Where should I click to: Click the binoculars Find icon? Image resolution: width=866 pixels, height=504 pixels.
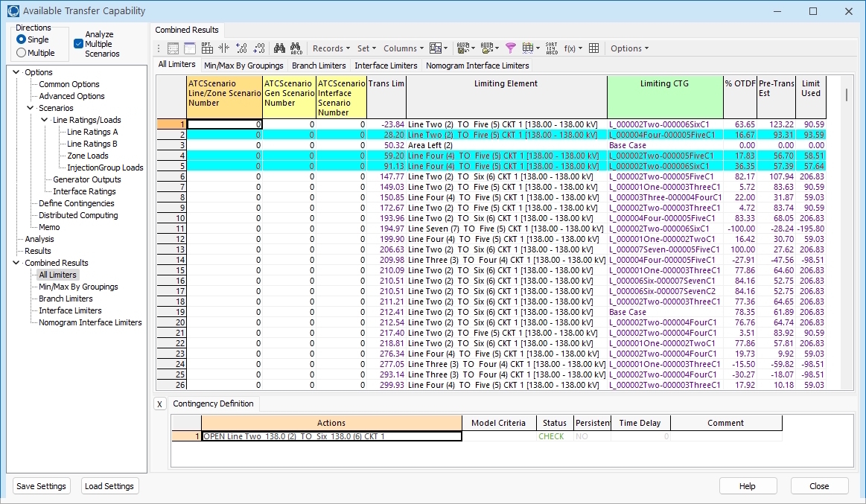[x=279, y=48]
